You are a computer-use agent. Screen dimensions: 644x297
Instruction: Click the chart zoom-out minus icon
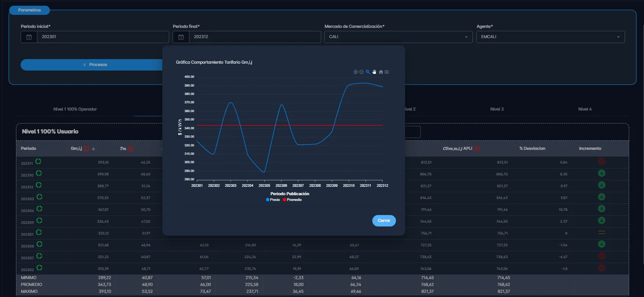[361, 72]
